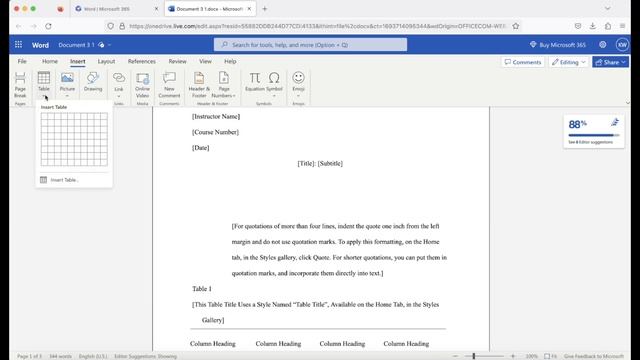640x360 pixels.
Task: Add a New Comment from ribbon
Action: (x=169, y=85)
